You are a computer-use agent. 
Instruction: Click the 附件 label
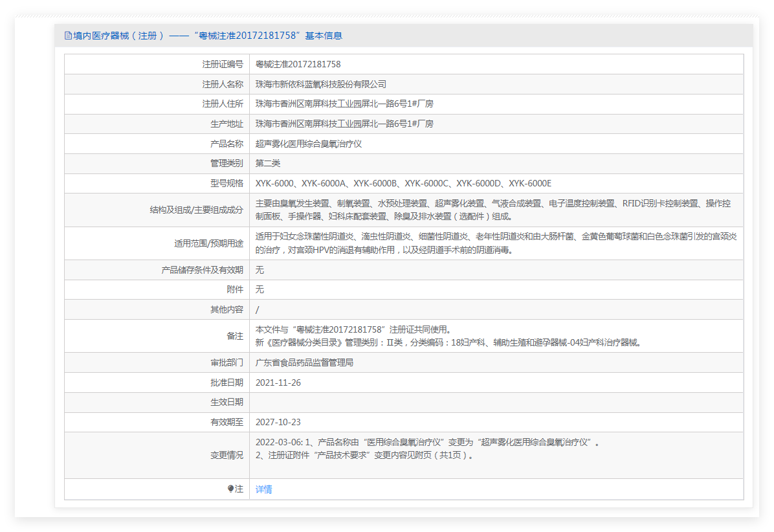(235, 289)
